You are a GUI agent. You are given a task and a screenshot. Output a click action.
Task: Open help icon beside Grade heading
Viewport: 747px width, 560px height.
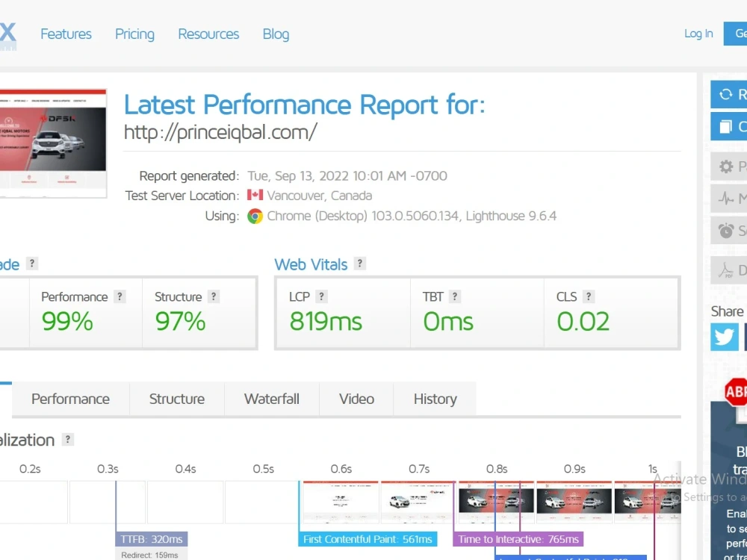(x=32, y=264)
